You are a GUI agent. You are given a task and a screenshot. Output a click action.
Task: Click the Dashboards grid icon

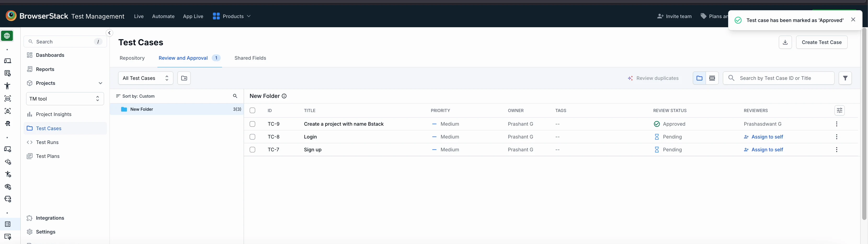30,55
